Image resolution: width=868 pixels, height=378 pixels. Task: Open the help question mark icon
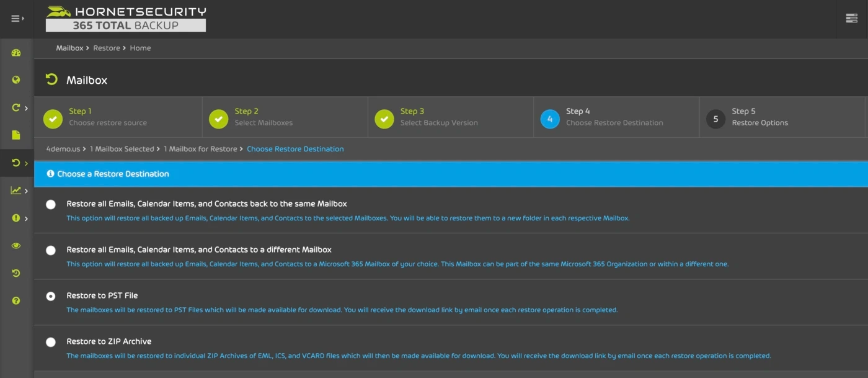click(16, 301)
